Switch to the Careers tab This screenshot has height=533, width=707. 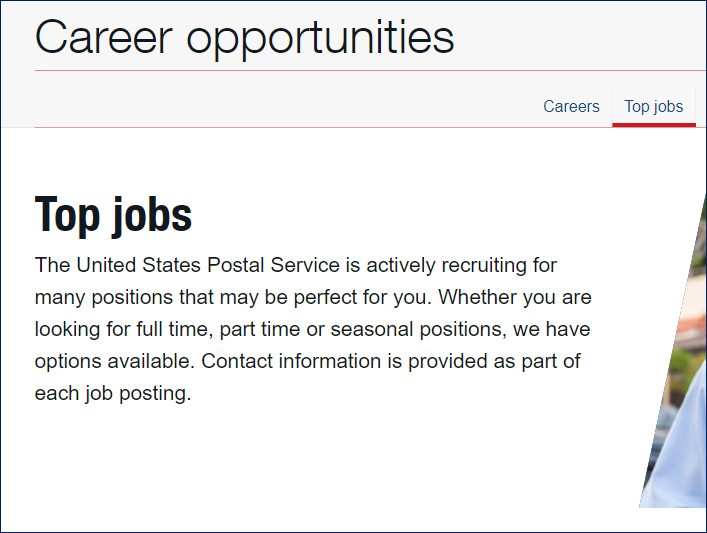tap(571, 106)
